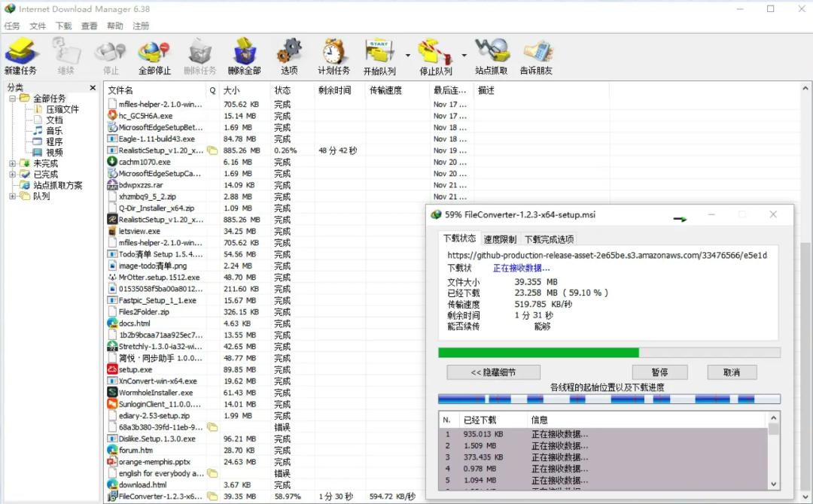Click the 隐藏细节 hide details button

(x=494, y=372)
